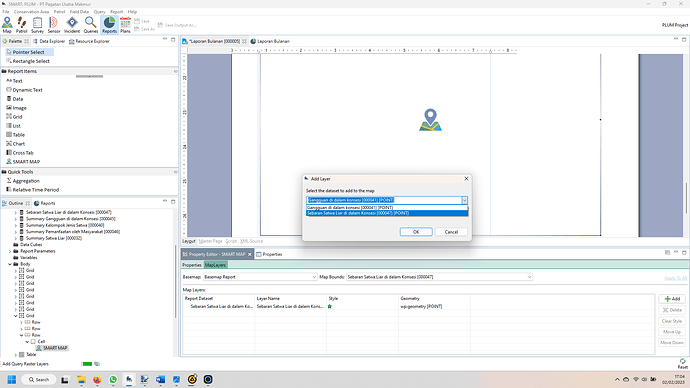
Task: Open the Field Data menu
Action: (x=79, y=12)
